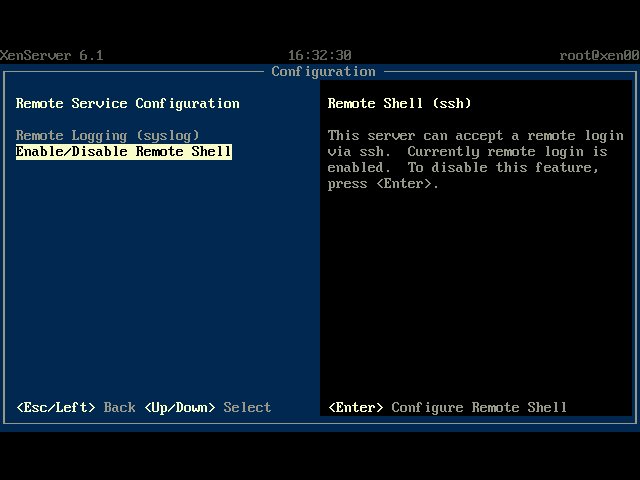Click the Configuration title label
The width and height of the screenshot is (640, 480).
click(x=323, y=72)
